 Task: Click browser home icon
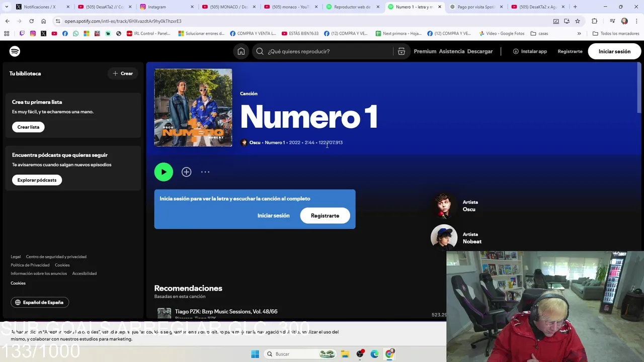click(43, 21)
